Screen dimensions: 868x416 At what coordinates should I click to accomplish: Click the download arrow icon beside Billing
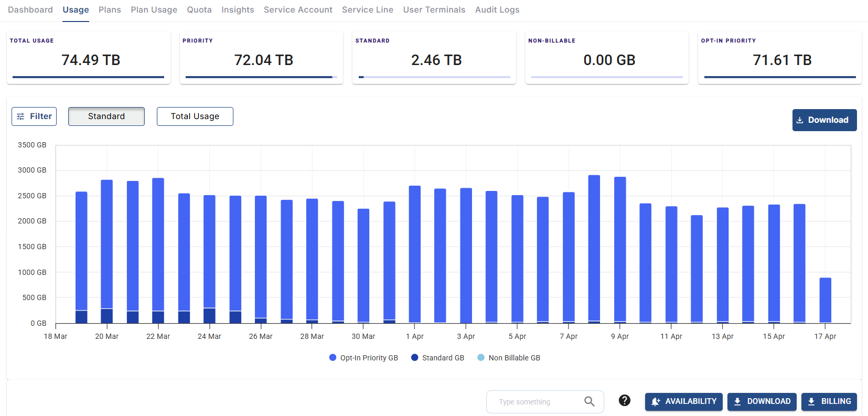pos(811,401)
